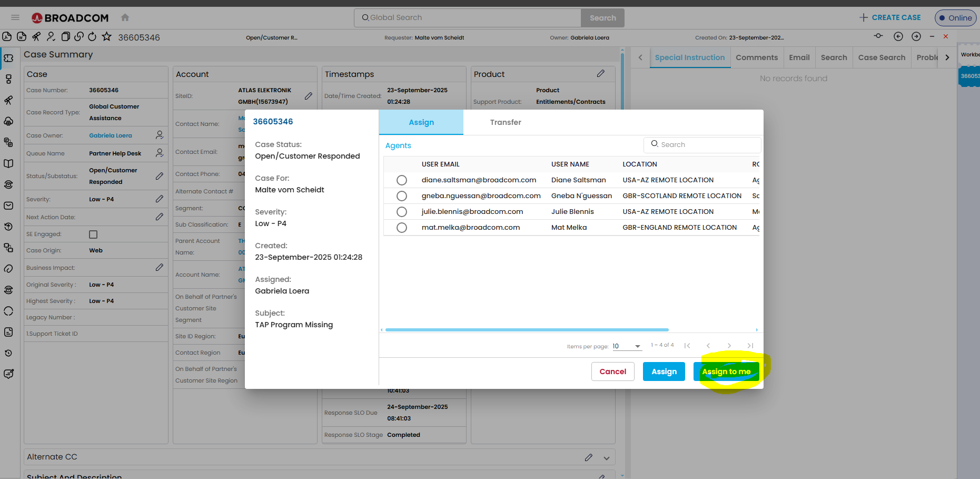Change Queue Name using person icon
This screenshot has height=479, width=980.
click(x=160, y=153)
